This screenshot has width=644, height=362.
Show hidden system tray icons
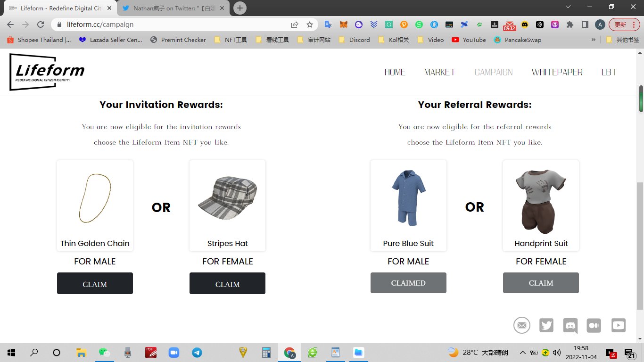(522, 353)
